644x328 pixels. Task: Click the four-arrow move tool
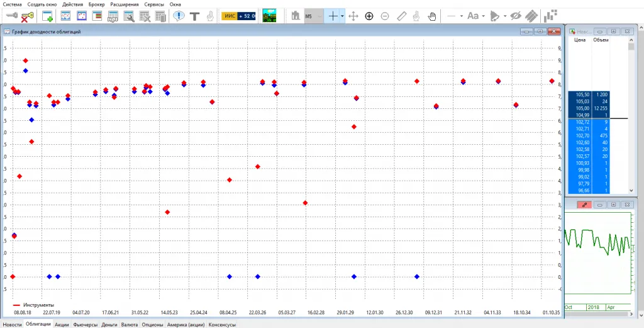coord(353,16)
